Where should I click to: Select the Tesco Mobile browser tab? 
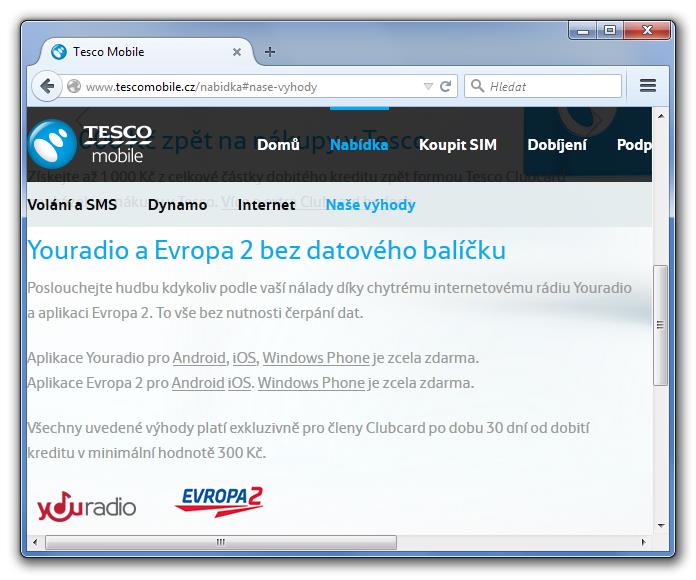pos(146,52)
